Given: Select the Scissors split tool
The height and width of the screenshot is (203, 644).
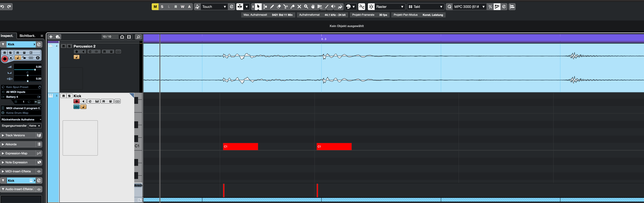Looking at the screenshot, I should pos(285,7).
